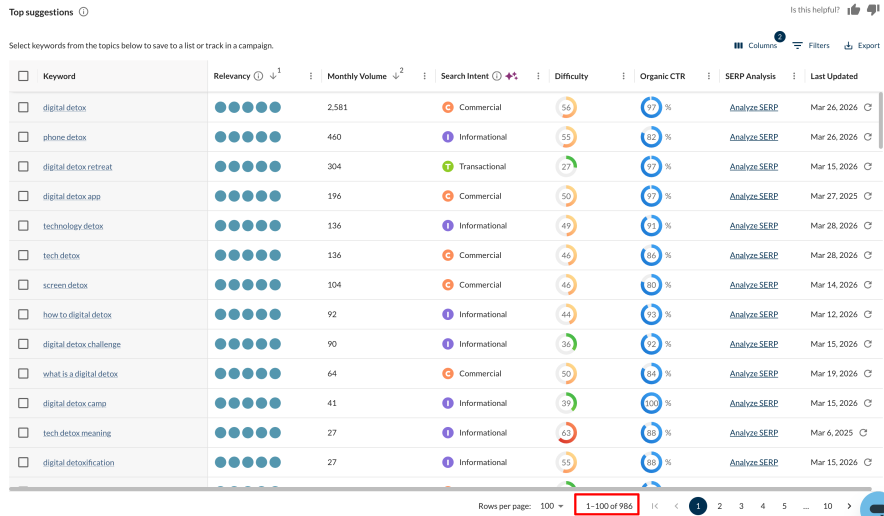Open the digital detox keyword link

(x=64, y=107)
